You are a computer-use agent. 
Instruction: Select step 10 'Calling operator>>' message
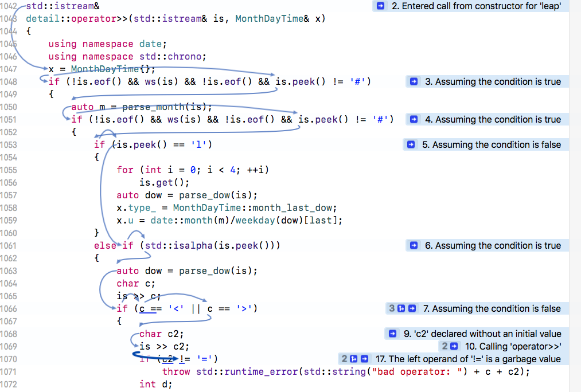[x=513, y=346]
